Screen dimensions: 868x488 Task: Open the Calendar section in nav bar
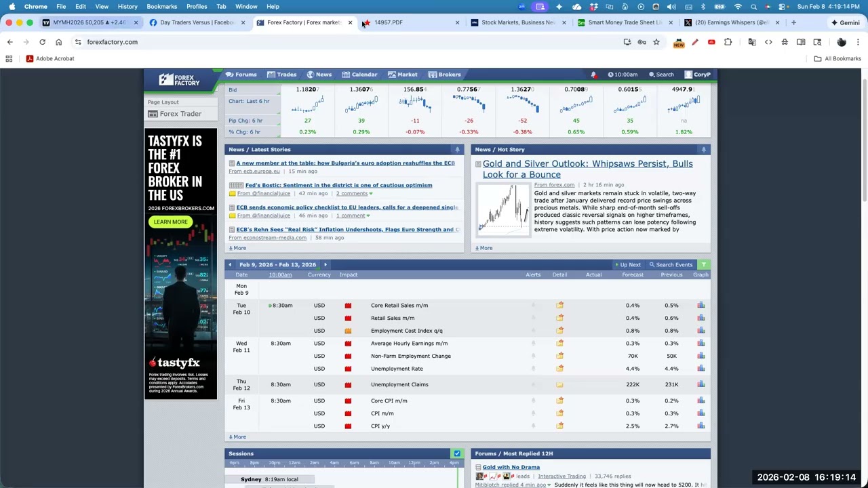pos(359,75)
